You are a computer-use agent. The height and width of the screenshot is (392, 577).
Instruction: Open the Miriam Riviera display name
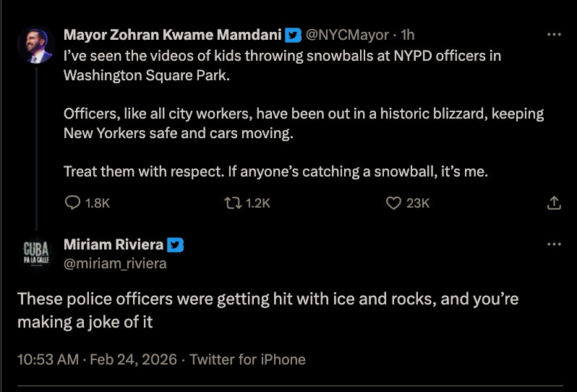(x=114, y=245)
